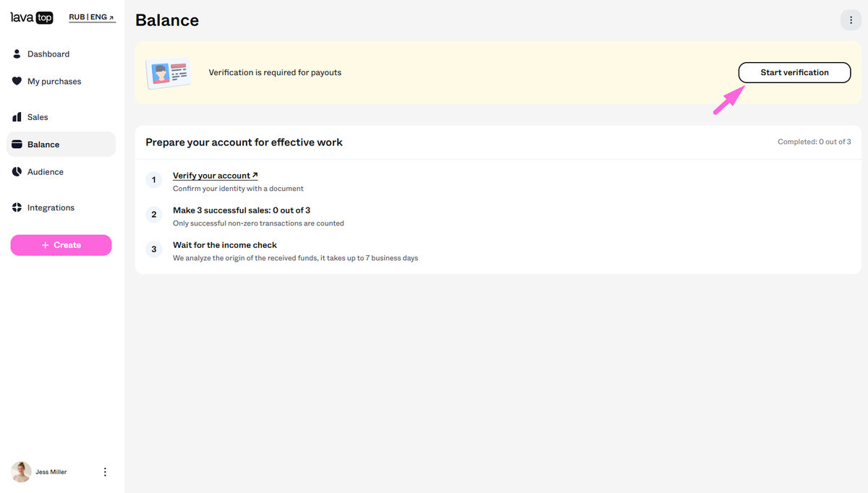This screenshot has width=868, height=493.
Task: Click 'Make 3 successful sales: 0 out of 3'
Action: (242, 210)
